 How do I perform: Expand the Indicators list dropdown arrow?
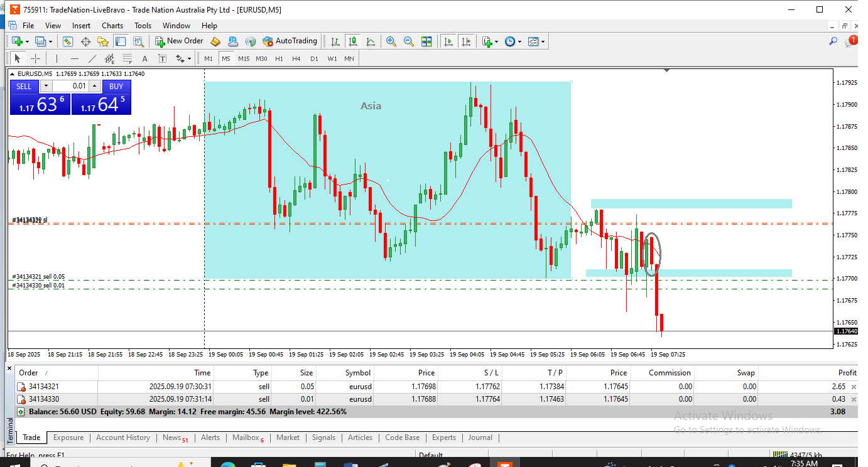click(497, 41)
